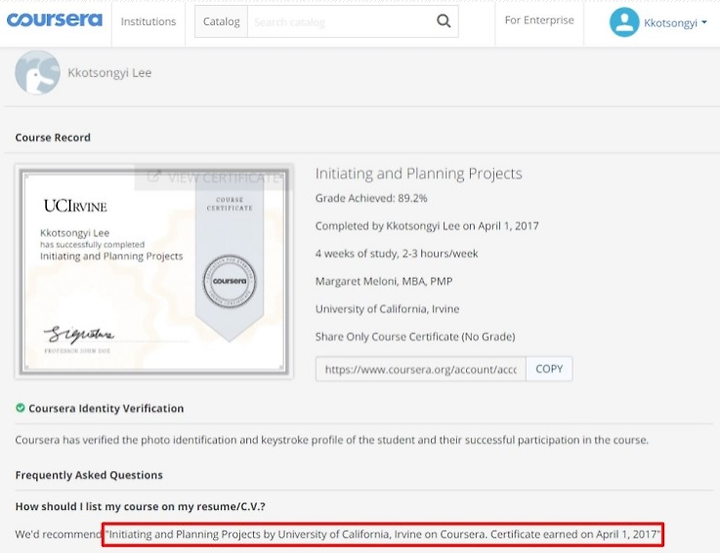This screenshot has height=553, width=720.
Task: Click the Course Record heading
Action: 53,137
